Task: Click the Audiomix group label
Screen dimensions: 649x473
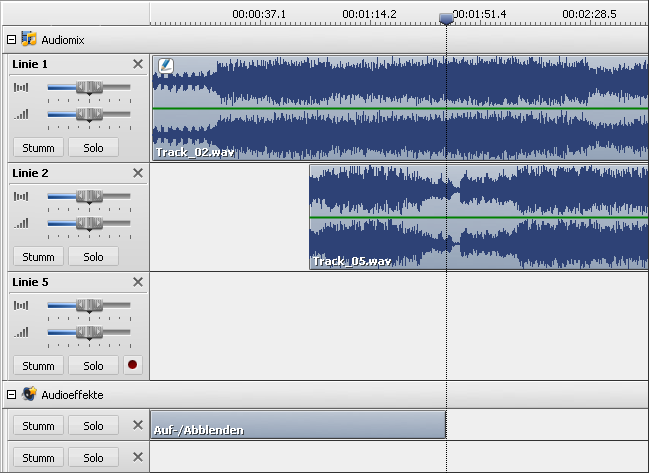Action: [x=63, y=40]
